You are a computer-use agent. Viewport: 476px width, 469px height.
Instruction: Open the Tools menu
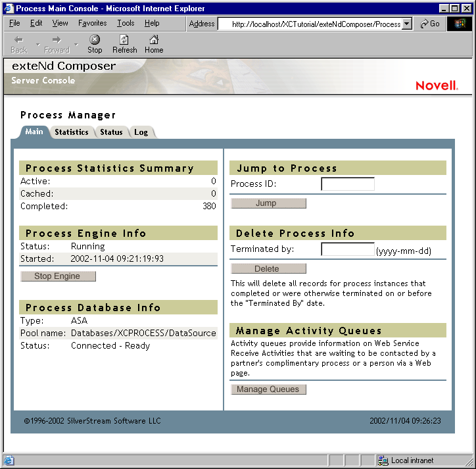[x=126, y=23]
